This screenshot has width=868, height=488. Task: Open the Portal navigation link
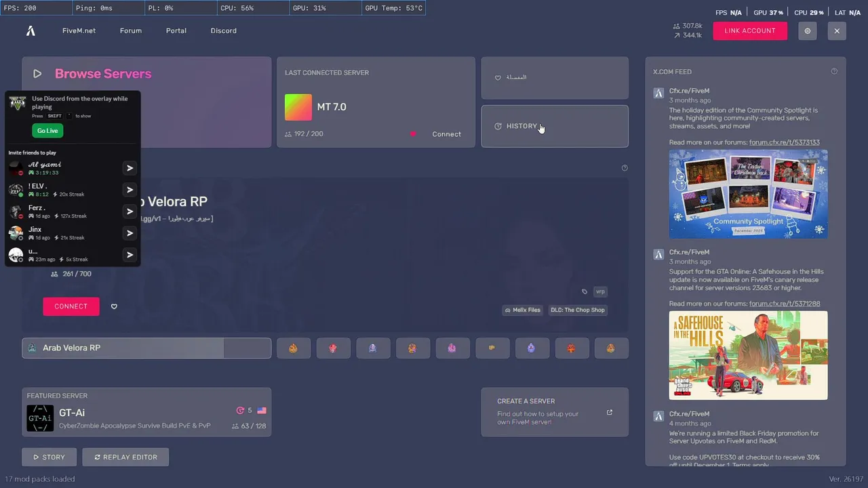[x=176, y=30]
